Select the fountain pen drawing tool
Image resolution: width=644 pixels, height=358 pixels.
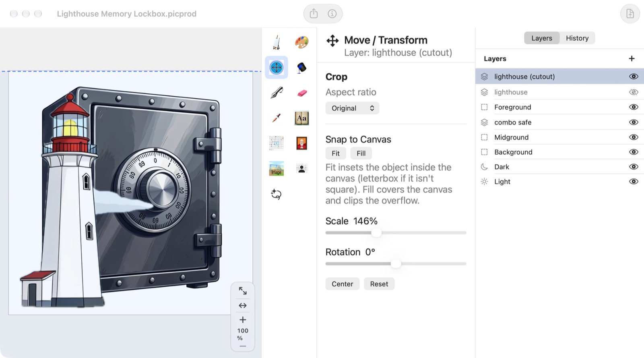(x=277, y=93)
